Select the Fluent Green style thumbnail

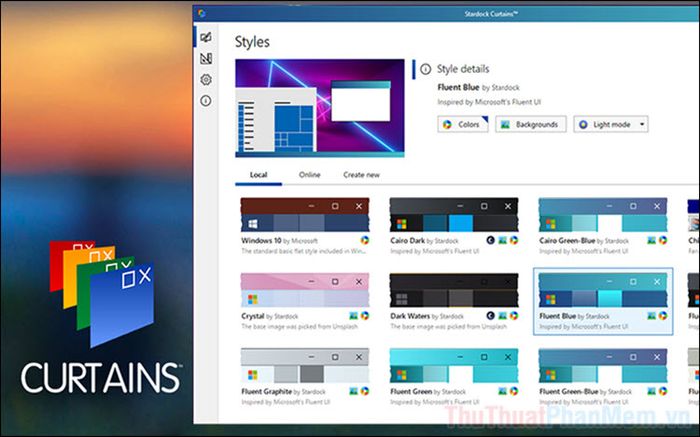coord(454,366)
